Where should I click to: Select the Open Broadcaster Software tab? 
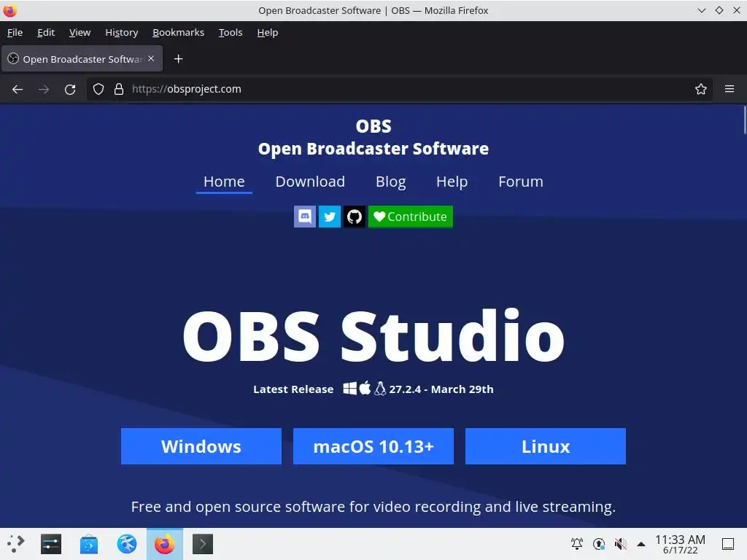click(82, 59)
